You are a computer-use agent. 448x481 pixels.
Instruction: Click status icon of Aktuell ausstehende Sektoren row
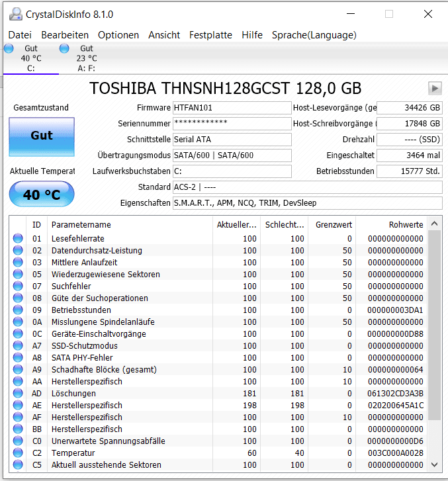[x=18, y=464]
